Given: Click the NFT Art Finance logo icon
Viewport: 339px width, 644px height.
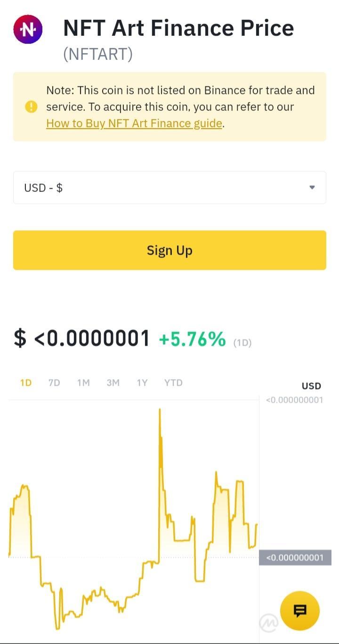Looking at the screenshot, I should [27, 29].
